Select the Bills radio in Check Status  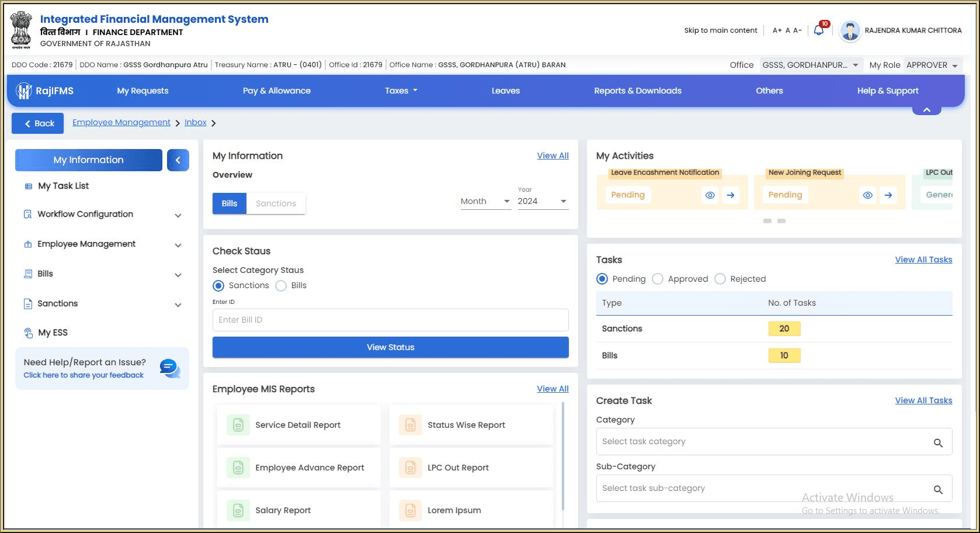pyautogui.click(x=281, y=286)
